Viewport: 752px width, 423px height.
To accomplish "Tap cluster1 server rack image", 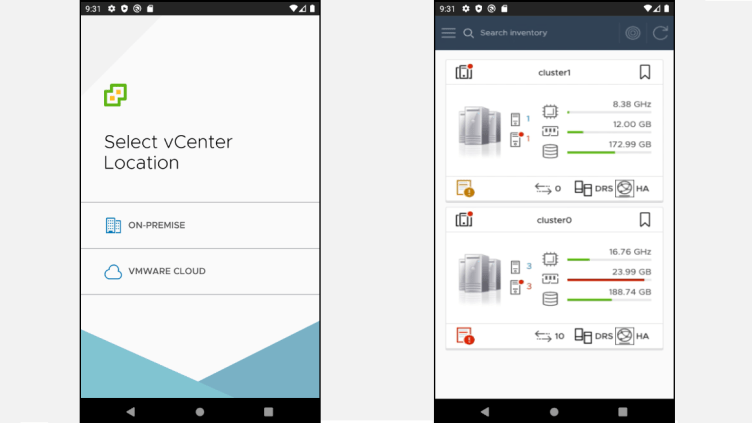I will click(x=479, y=129).
